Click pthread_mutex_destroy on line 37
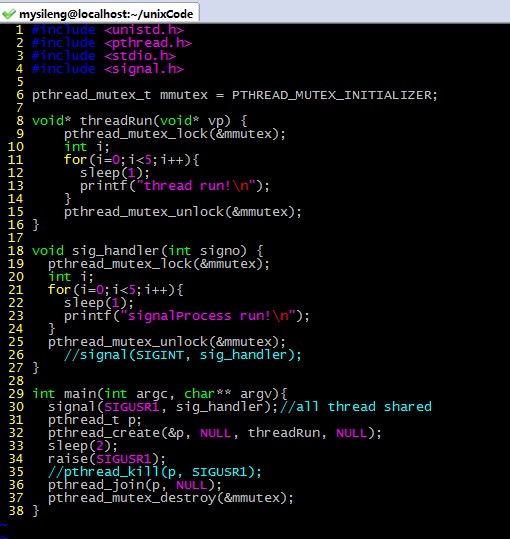 (x=132, y=498)
